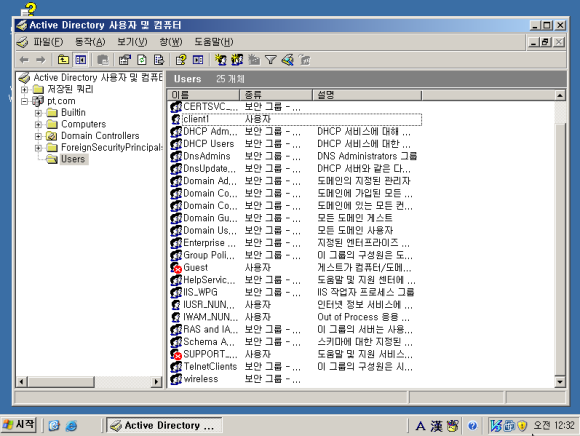Create a new user toolbar icon
580x436 pixels.
tap(220, 60)
